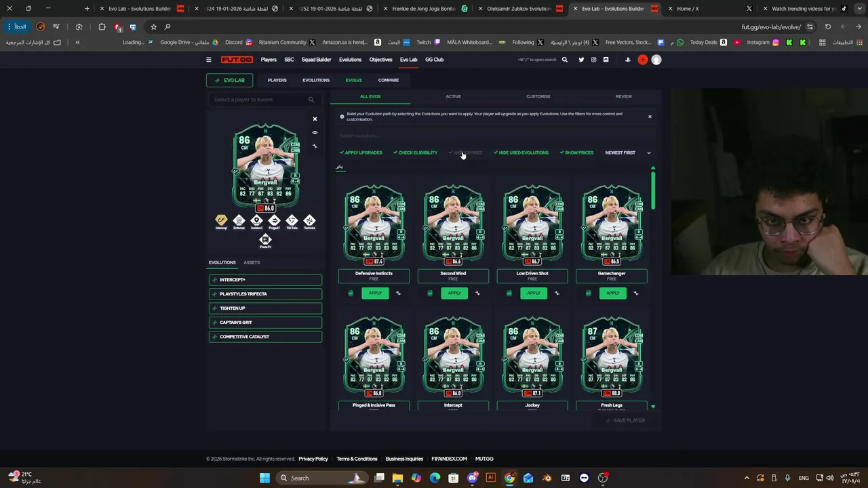Viewport: 868px width, 488px height.
Task: Switch to the REVIEW tab
Action: point(623,96)
